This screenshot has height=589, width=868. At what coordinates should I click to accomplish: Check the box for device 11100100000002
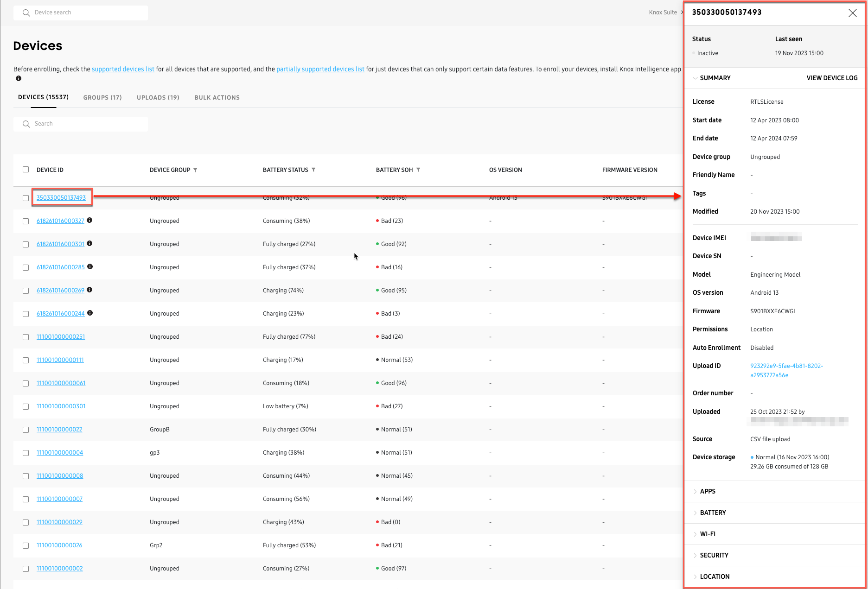coord(26,569)
